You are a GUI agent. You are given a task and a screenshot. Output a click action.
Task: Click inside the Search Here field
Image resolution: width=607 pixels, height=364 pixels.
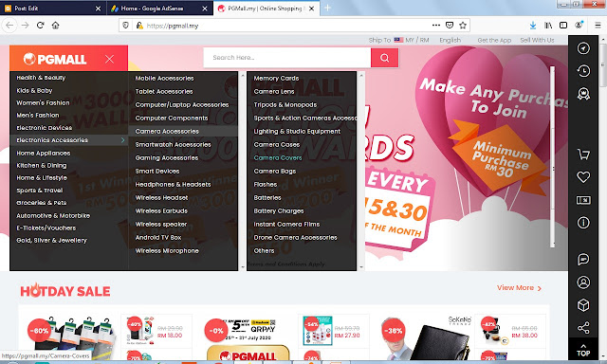point(286,58)
